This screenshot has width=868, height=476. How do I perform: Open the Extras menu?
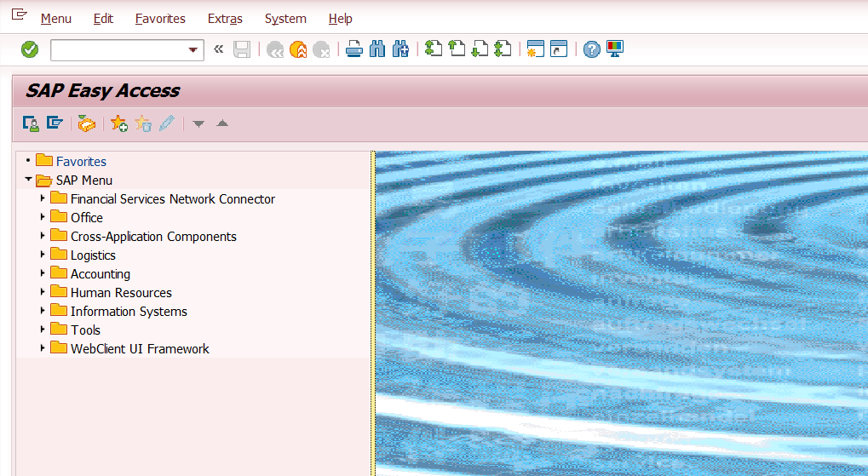[225, 19]
